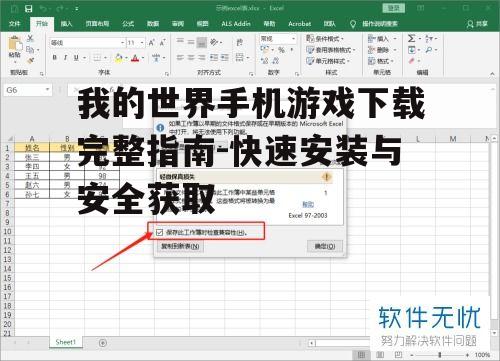Image resolution: width=500 pixels, height=361 pixels.
Task: Pick the yellow fill color button
Action: point(119,58)
